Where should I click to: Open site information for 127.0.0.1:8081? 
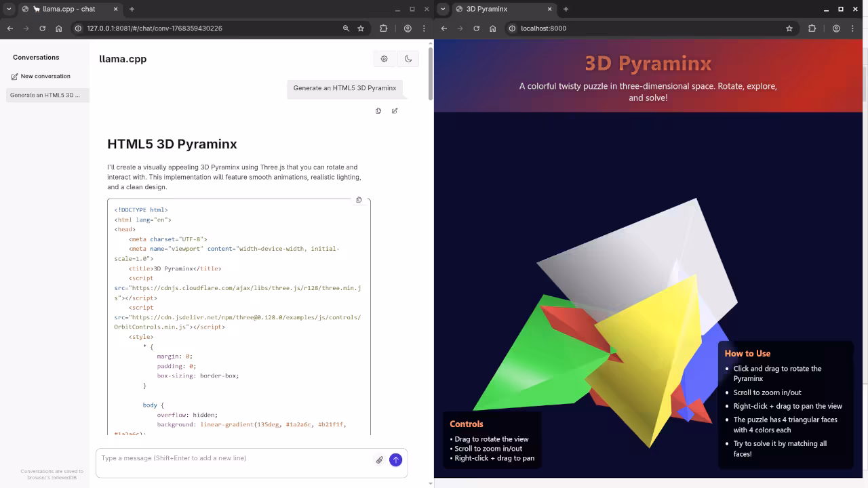[x=77, y=28]
